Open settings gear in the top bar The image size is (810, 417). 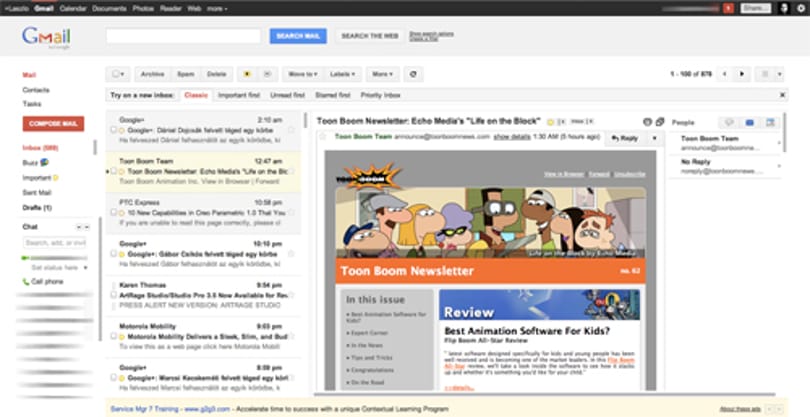point(801,8)
